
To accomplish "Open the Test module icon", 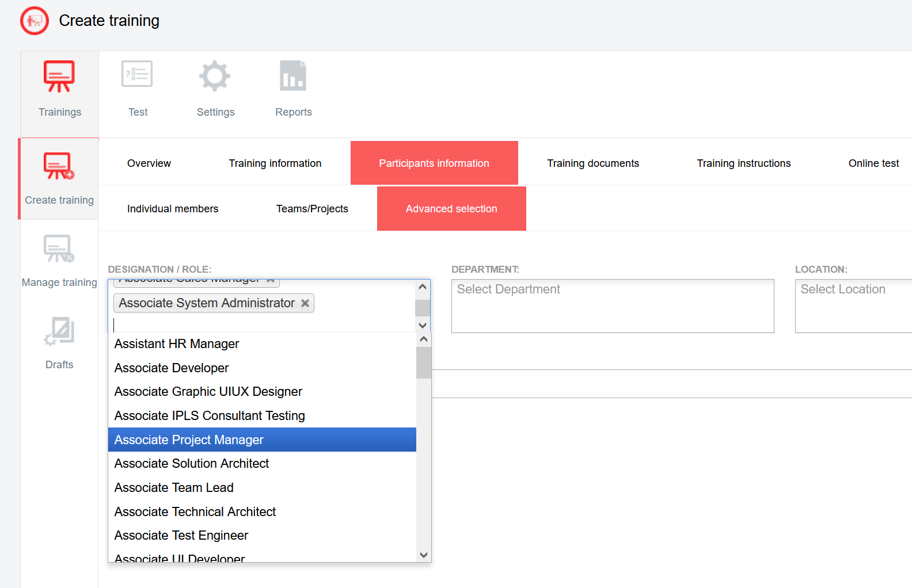I will pyautogui.click(x=137, y=75).
